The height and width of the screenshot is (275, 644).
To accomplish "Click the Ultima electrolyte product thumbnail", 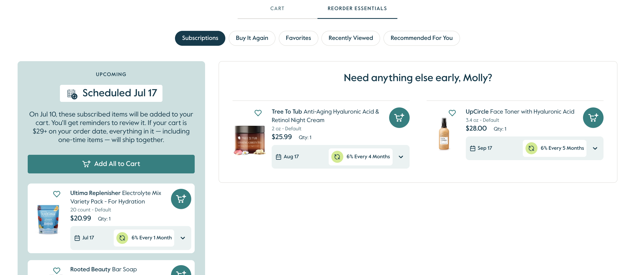I will coord(48,219).
